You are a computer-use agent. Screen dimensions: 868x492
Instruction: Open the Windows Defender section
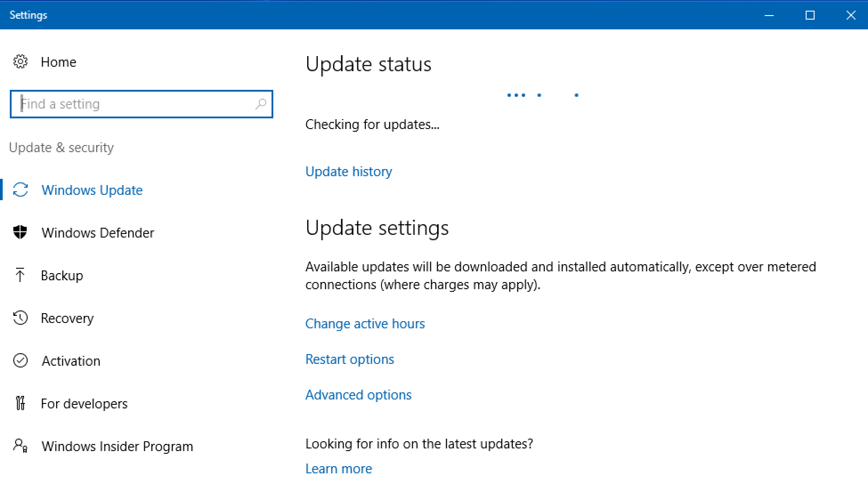tap(97, 233)
